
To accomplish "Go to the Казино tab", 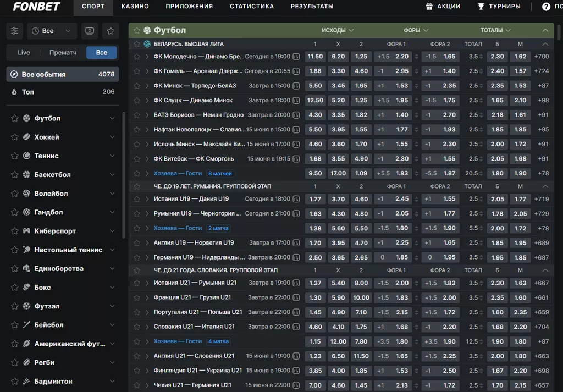I will 135,7.
